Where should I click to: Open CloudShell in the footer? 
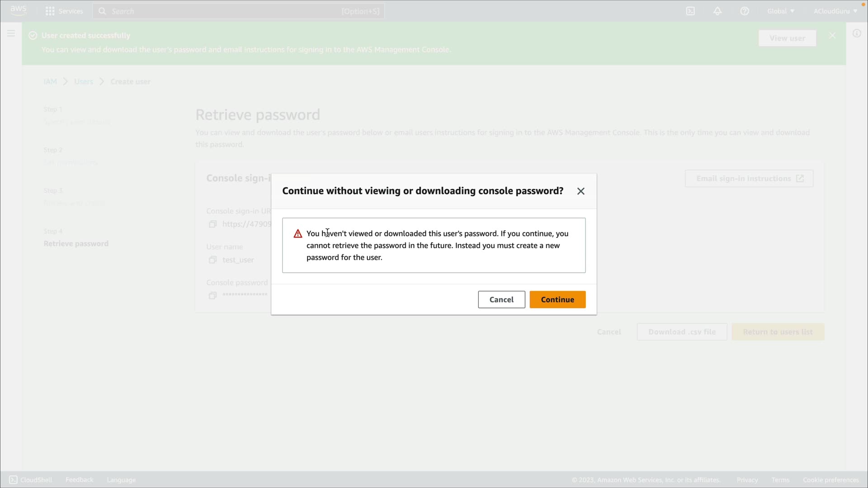[x=31, y=480]
